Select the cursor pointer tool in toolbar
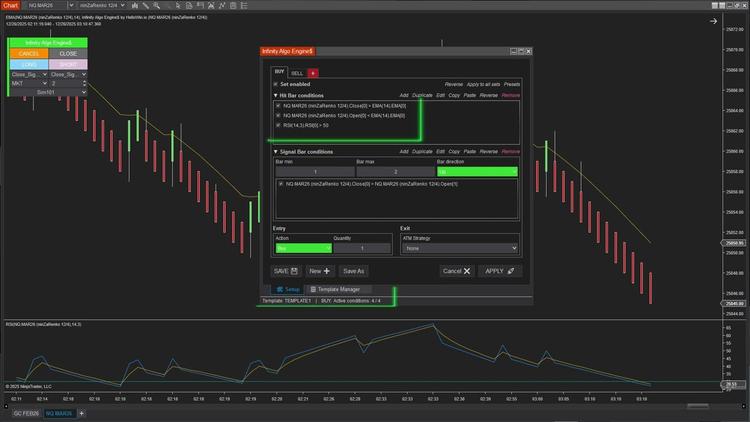 [178, 5]
